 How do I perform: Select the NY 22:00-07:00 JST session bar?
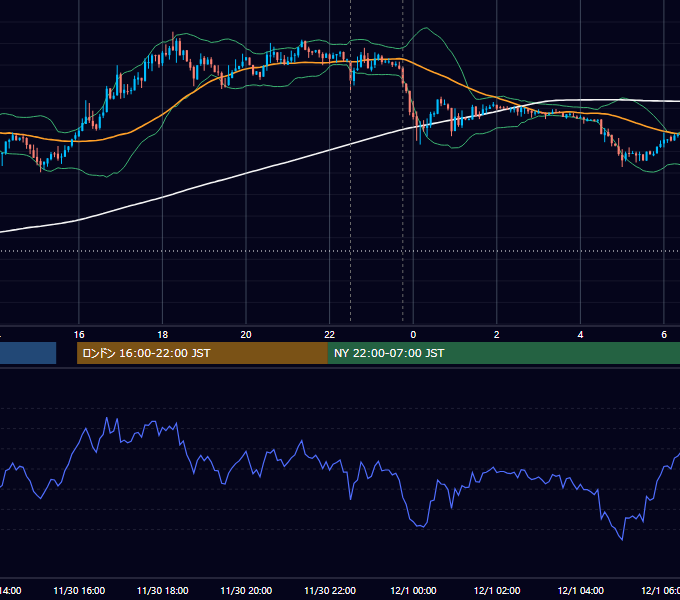[504, 353]
